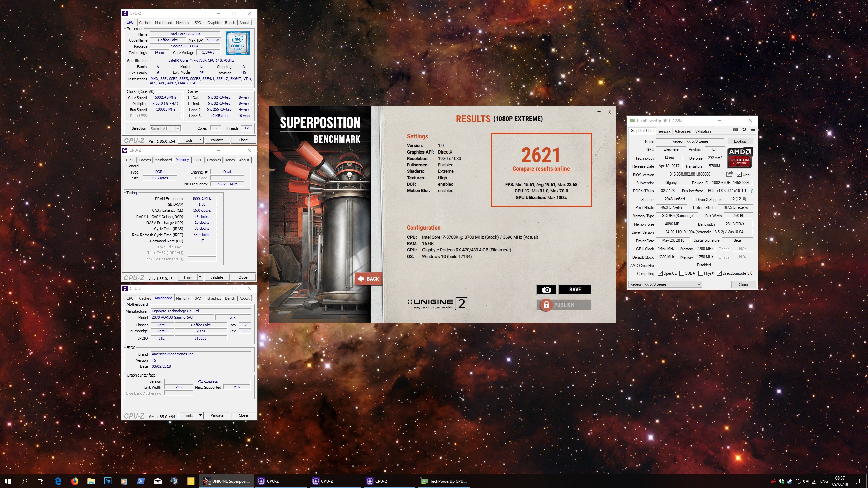Open the volume control in the system tray
868x488 pixels.
(x=806, y=481)
